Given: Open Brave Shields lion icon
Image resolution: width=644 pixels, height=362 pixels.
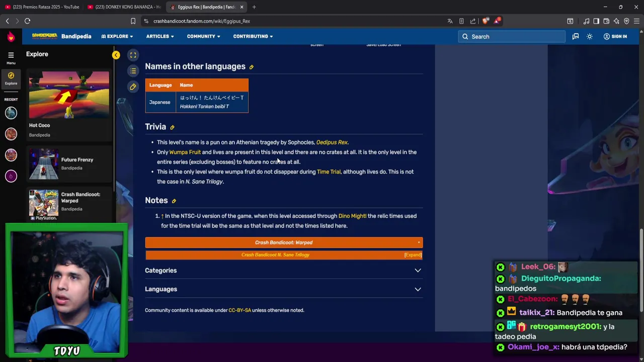Looking at the screenshot, I should pos(485,21).
